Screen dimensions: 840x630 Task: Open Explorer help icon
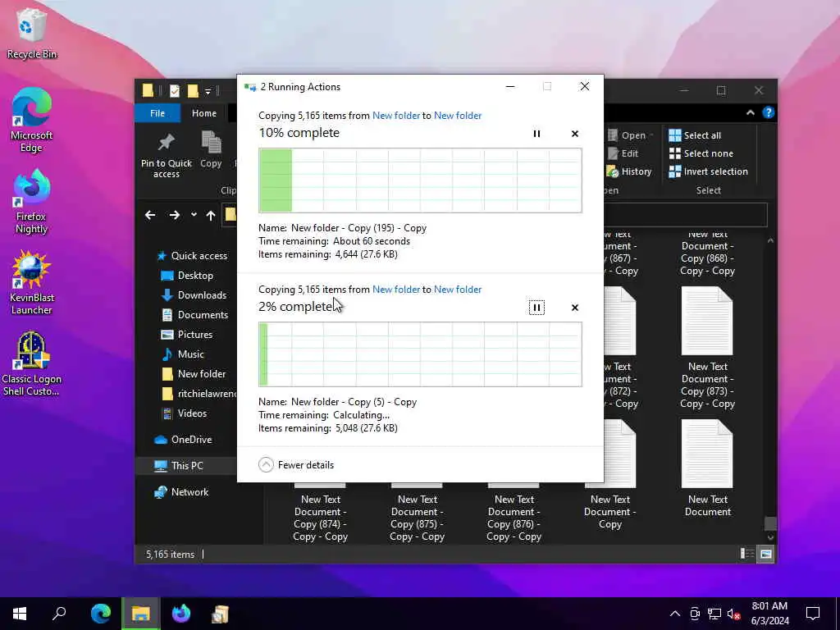point(768,113)
